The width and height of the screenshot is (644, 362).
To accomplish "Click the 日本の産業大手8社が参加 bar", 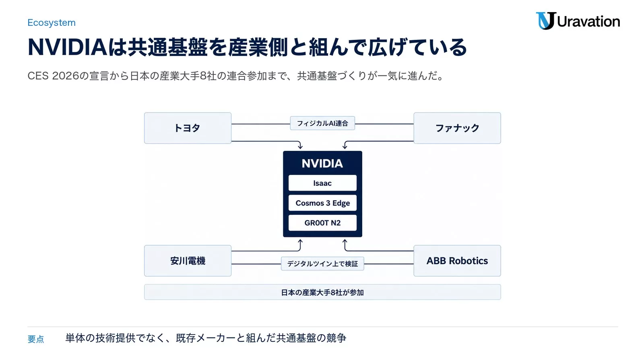I will [x=322, y=292].
